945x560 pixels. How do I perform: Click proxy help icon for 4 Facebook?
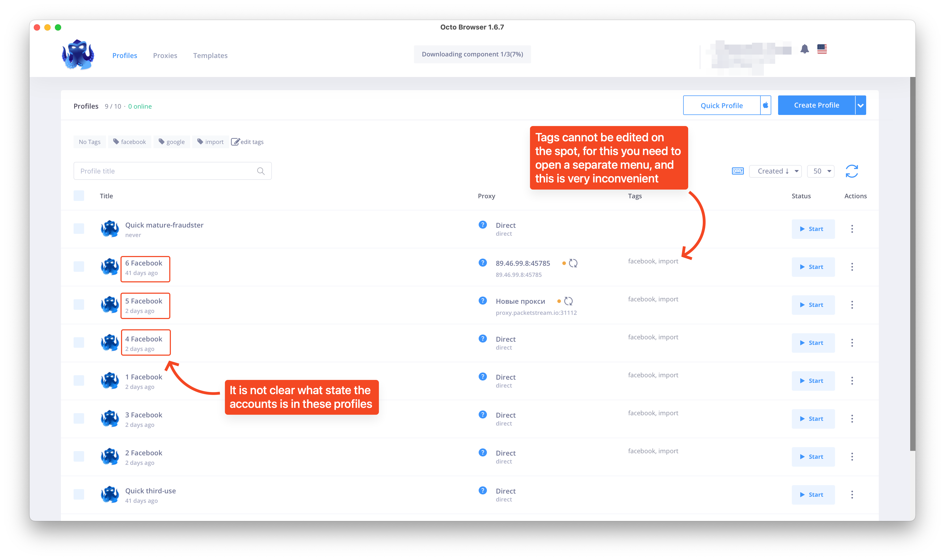click(x=482, y=339)
